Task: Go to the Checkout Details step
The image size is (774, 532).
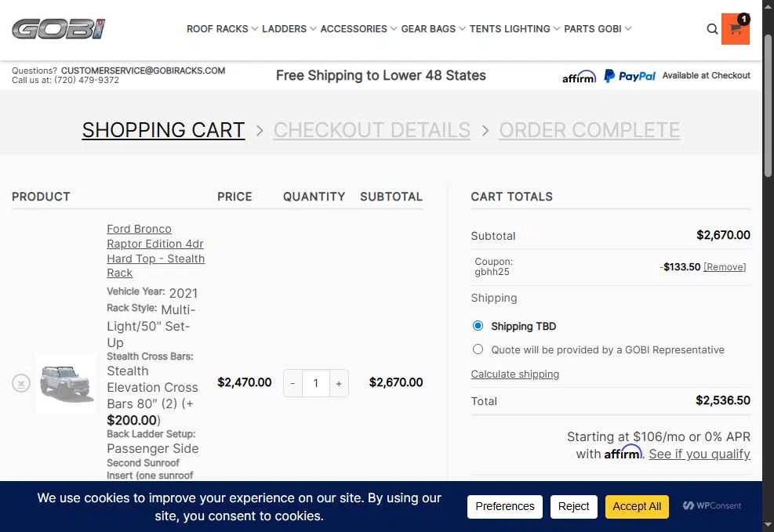Action: [x=372, y=130]
